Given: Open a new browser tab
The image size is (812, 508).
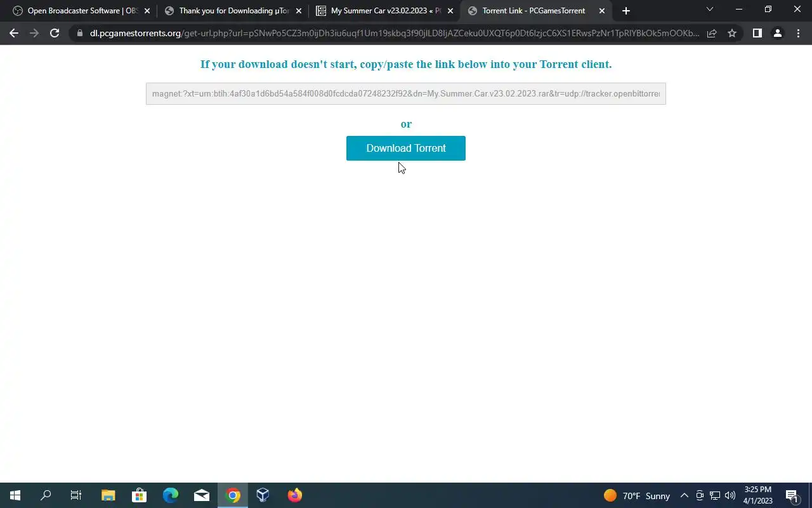Looking at the screenshot, I should [x=626, y=11].
